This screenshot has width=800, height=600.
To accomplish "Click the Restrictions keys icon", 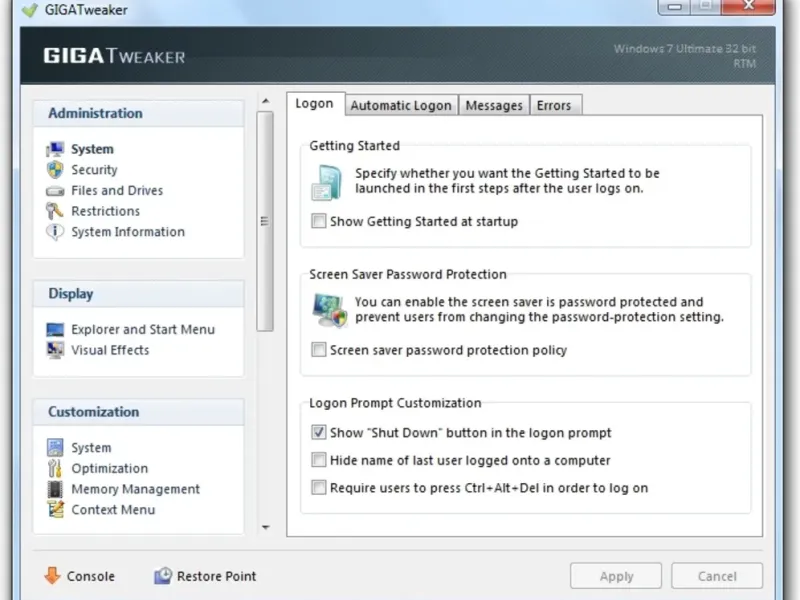I will click(x=55, y=211).
